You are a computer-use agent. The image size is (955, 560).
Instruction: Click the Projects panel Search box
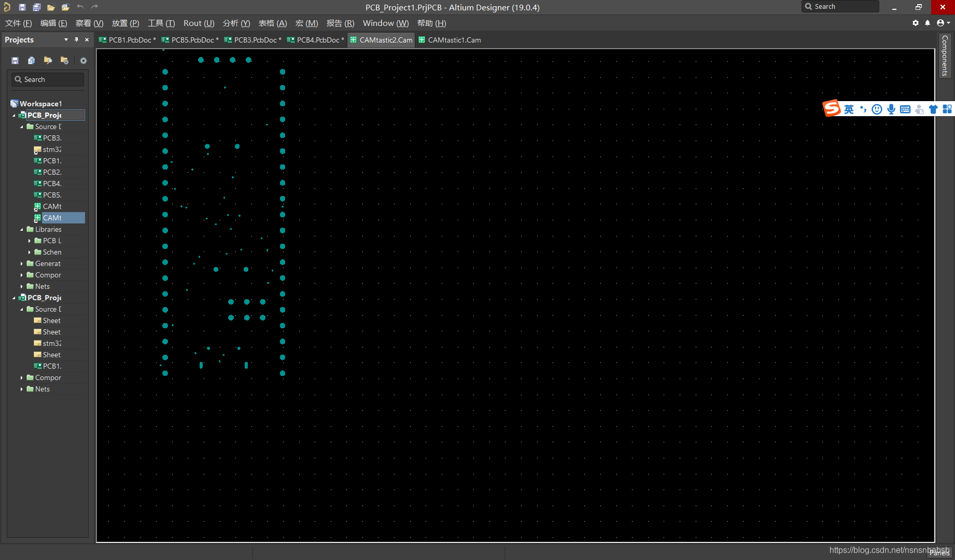coord(48,79)
